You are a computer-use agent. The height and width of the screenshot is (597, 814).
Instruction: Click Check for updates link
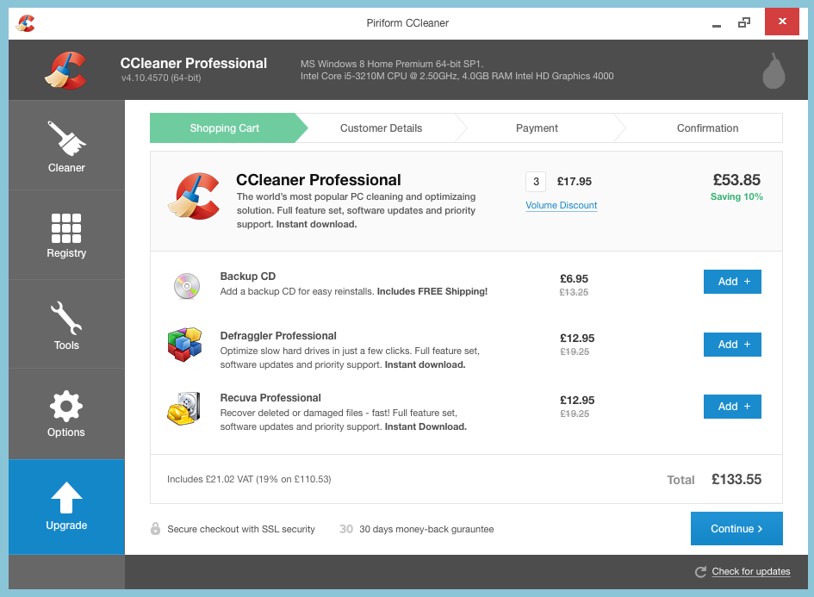[751, 571]
